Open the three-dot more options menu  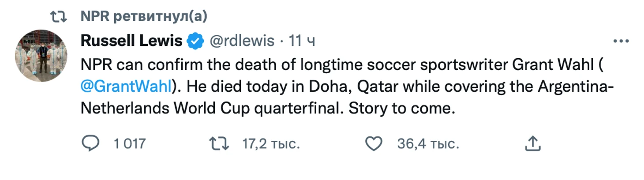click(621, 41)
